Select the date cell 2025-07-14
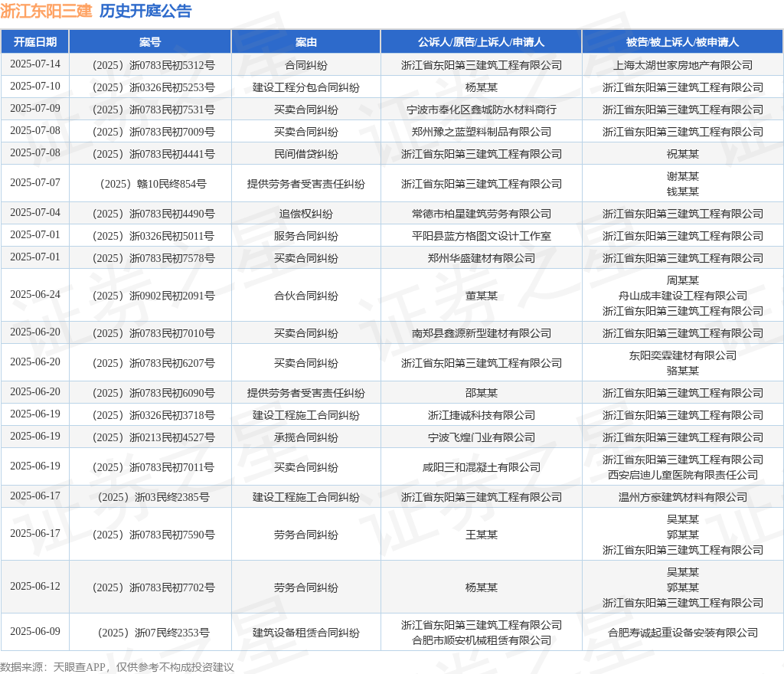The height and width of the screenshot is (674, 784). (35, 64)
